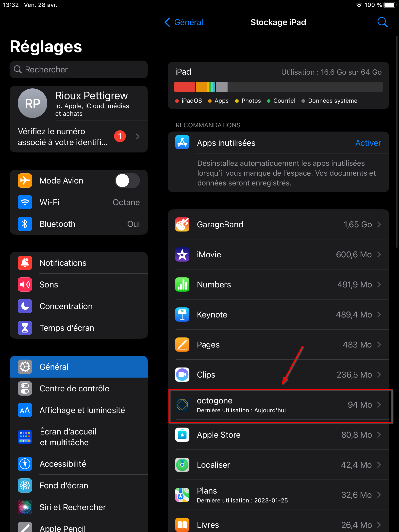Expand Keynote storage chevron
The width and height of the screenshot is (399, 532).
click(x=379, y=315)
